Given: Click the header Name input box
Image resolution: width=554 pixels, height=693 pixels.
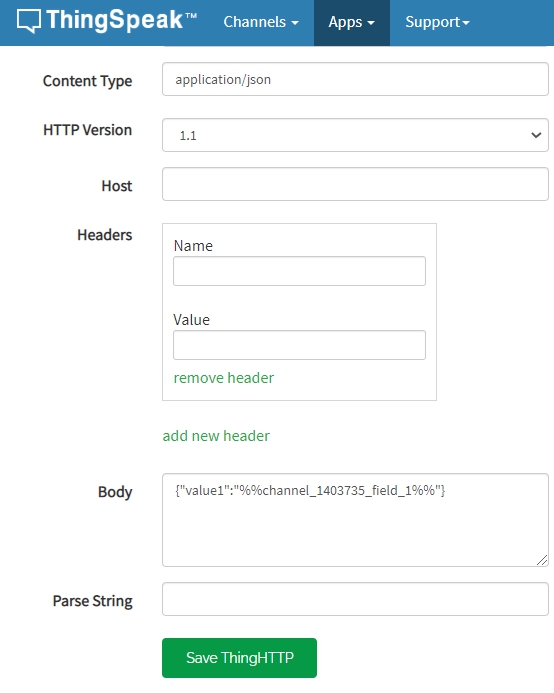Looking at the screenshot, I should pos(299,271).
